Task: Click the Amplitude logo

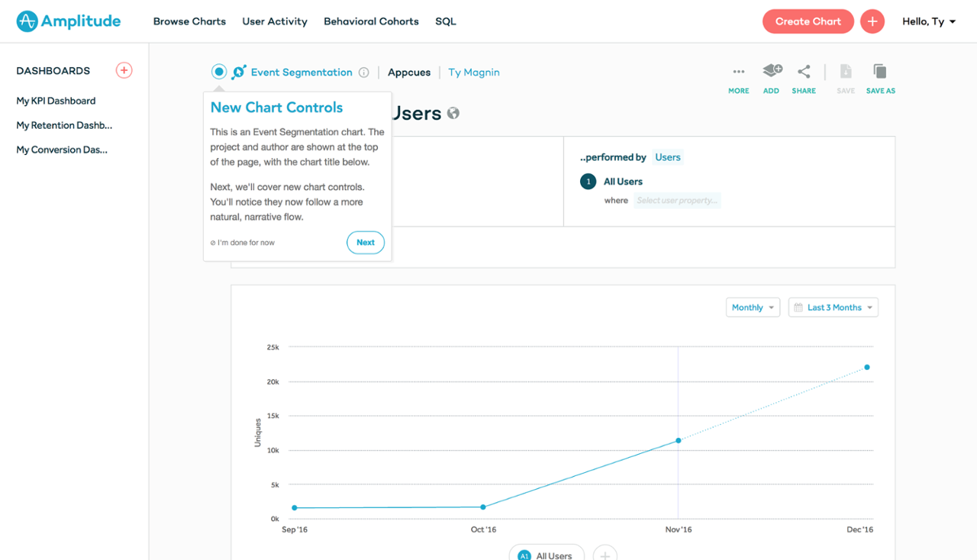Action: (69, 21)
